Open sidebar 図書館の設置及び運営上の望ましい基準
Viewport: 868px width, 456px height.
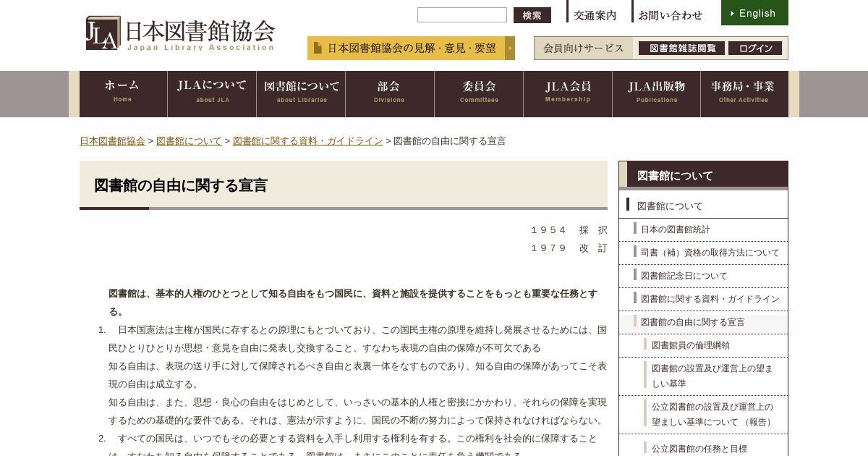[x=703, y=376]
